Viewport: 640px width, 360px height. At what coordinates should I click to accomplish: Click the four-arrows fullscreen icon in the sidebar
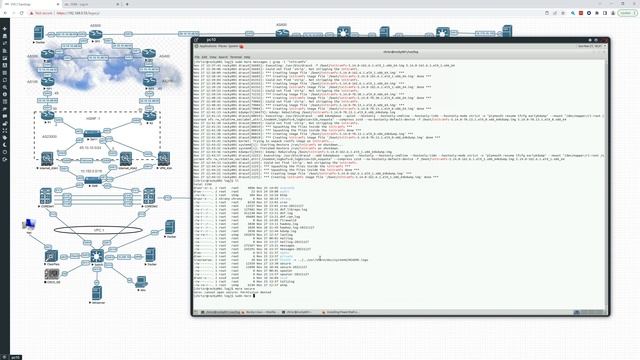[x=5, y=131]
